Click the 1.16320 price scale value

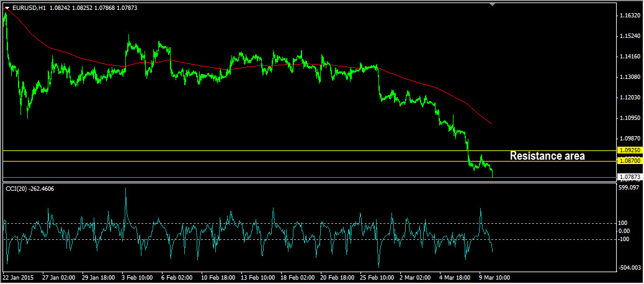[x=629, y=16]
